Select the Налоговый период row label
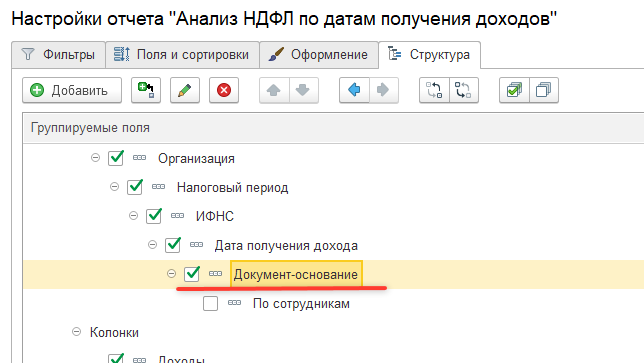The image size is (644, 363). pos(232,188)
